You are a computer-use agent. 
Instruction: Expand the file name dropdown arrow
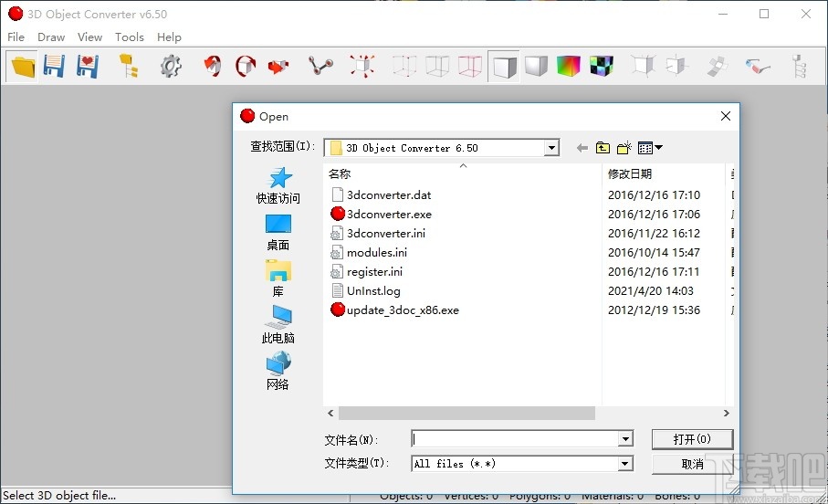tap(625, 438)
